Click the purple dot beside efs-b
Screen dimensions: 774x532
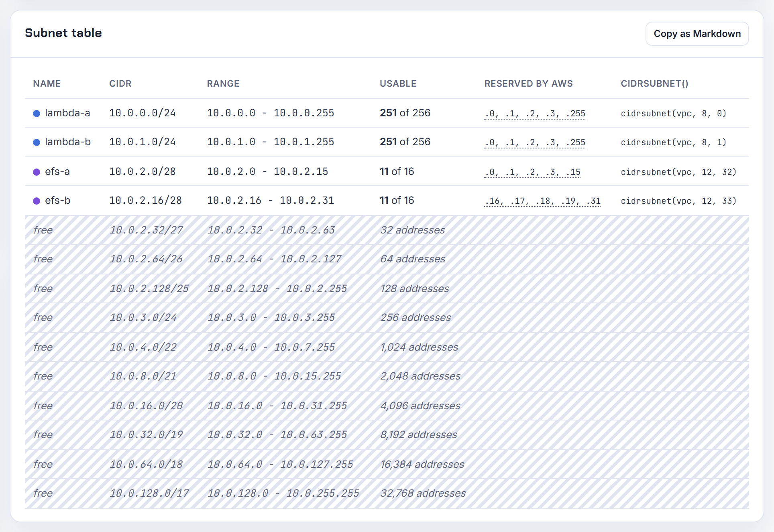coord(37,201)
